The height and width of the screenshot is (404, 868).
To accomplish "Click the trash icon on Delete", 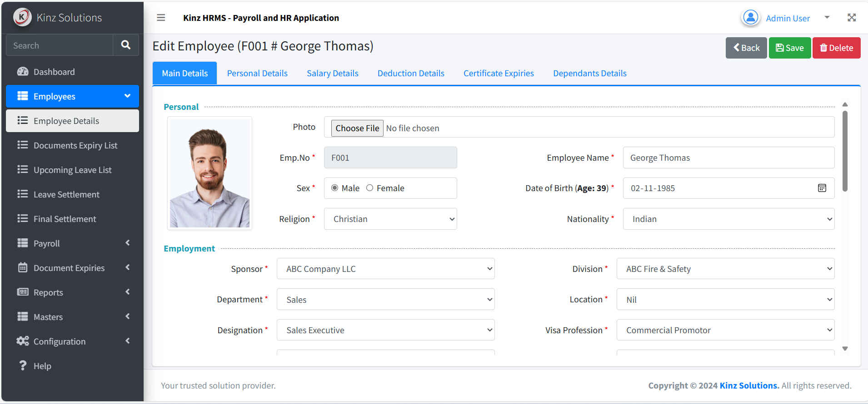I will click(823, 48).
